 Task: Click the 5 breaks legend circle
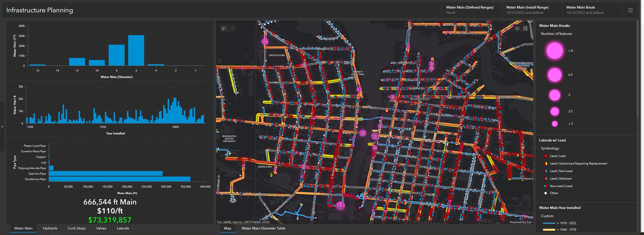point(555,95)
